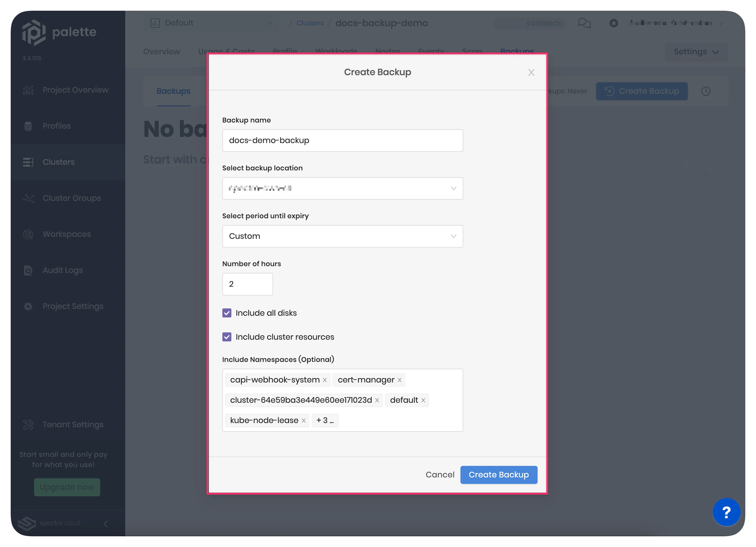Open Clusters section in sidebar
Image resolution: width=756 pixels, height=547 pixels.
tap(59, 162)
